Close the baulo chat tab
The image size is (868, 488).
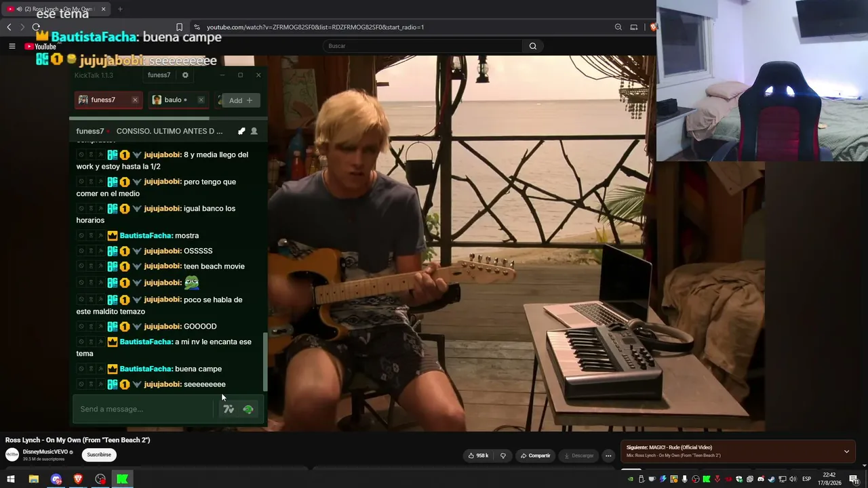click(x=201, y=100)
